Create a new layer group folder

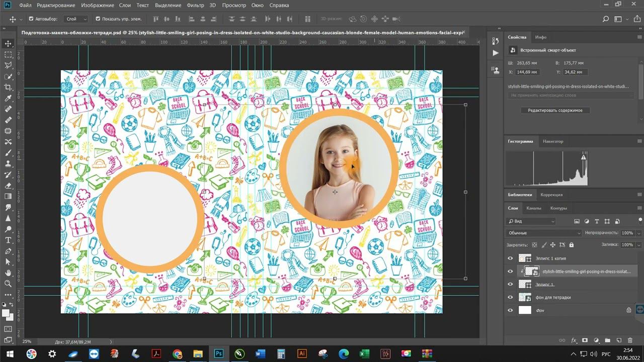click(607, 340)
